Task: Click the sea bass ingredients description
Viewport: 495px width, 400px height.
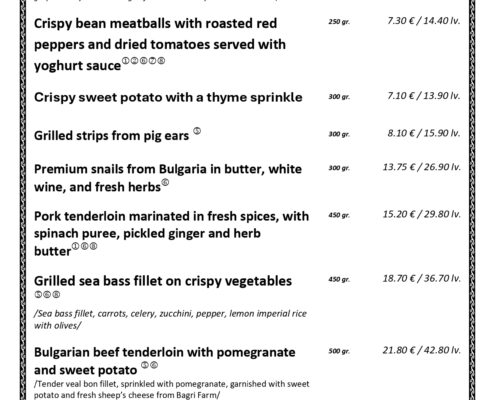Action: tap(170, 319)
